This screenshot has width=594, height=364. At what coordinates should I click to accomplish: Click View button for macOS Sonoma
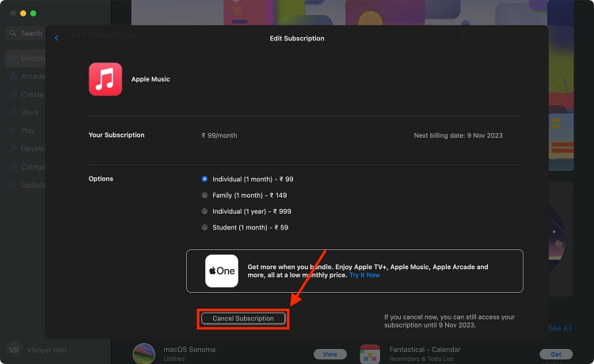330,355
